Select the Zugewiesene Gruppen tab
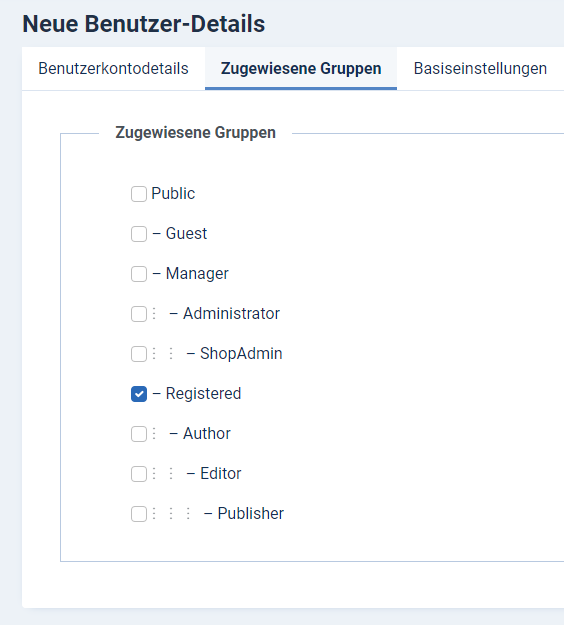 301,69
